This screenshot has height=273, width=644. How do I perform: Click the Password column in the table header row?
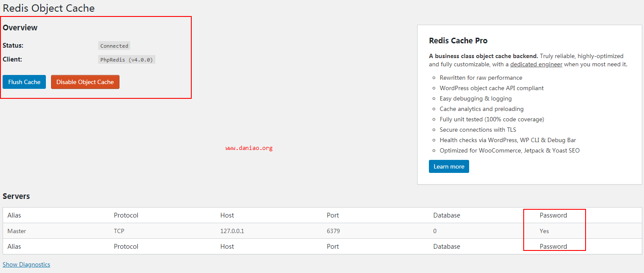tap(553, 215)
